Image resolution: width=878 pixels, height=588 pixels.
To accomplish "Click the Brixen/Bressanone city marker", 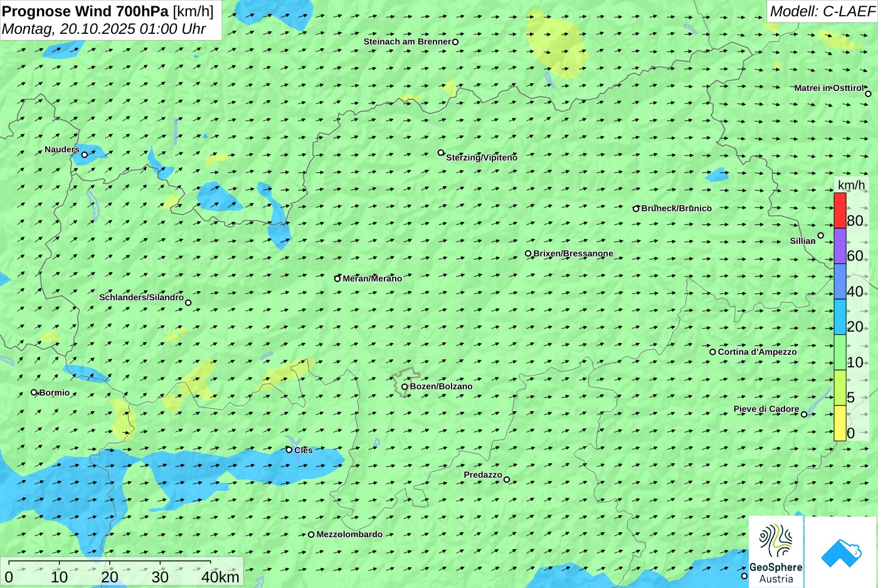I will click(528, 254).
